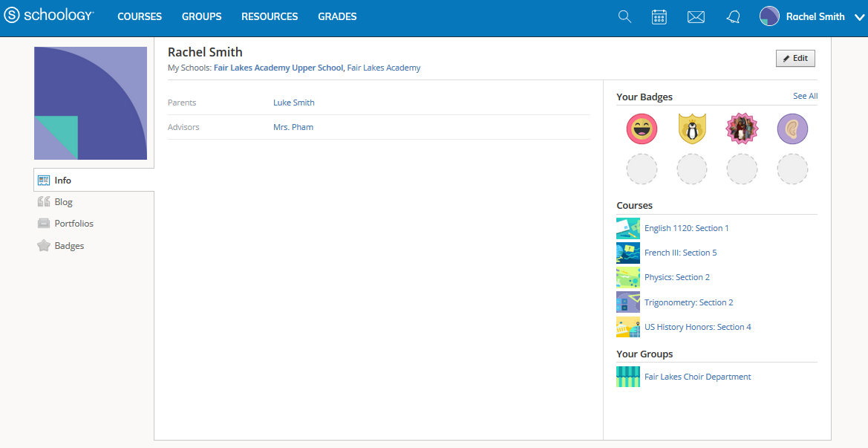The image size is (868, 448).
Task: Open the GRADES menu
Action: coord(337,16)
